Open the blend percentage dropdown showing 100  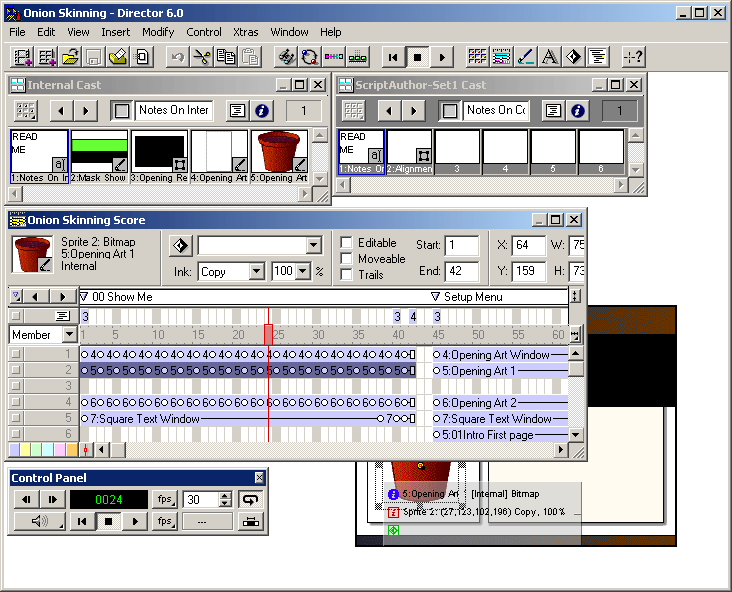pyautogui.click(x=303, y=271)
